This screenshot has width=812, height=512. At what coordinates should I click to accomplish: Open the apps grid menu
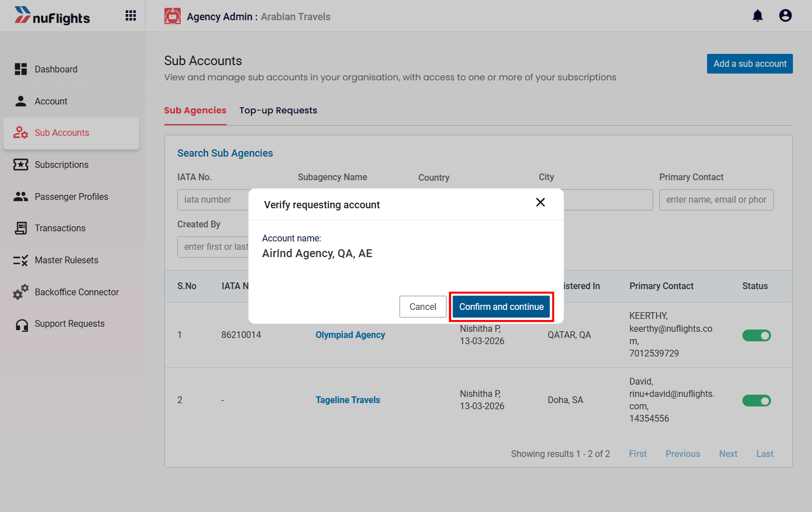(131, 16)
